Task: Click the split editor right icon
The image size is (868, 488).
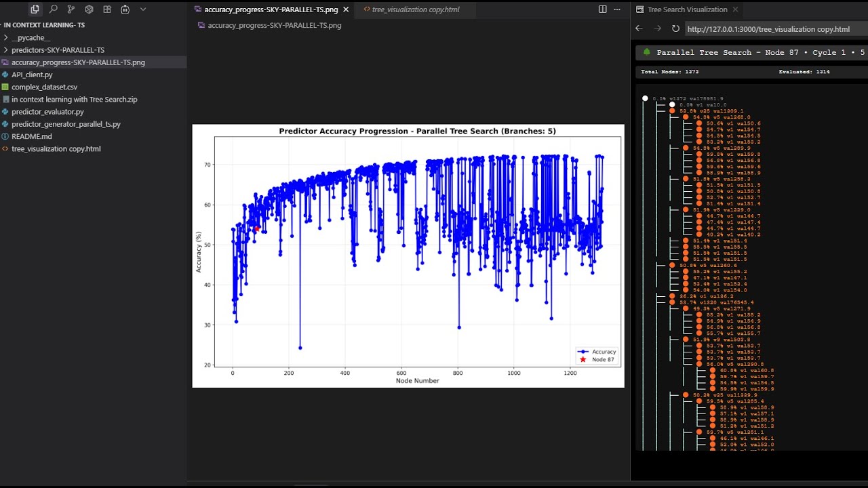Action: tap(603, 9)
